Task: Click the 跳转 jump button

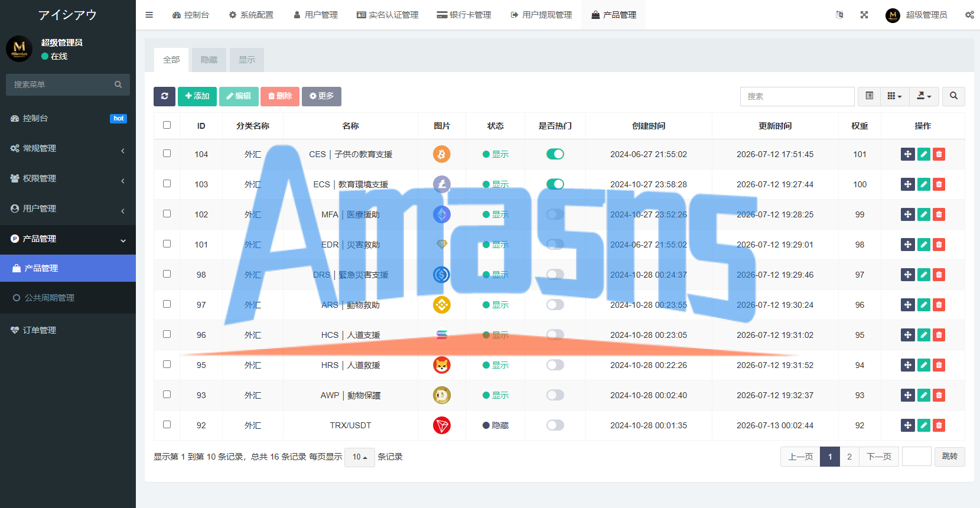Action: coord(950,457)
